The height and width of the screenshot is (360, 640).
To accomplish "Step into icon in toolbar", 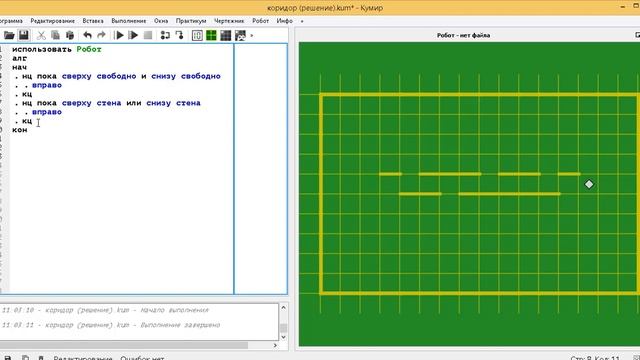I will tap(179, 36).
